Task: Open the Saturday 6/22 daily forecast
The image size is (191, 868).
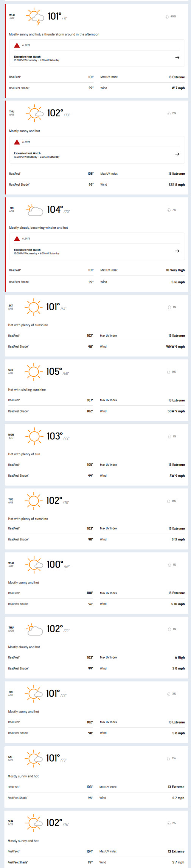Action: click(96, 777)
